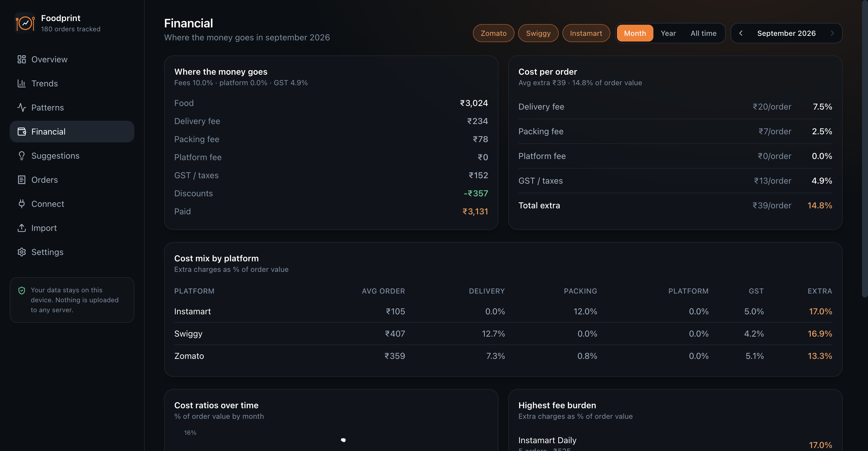Open the Import page
Image resolution: width=868 pixels, height=451 pixels.
click(x=72, y=228)
